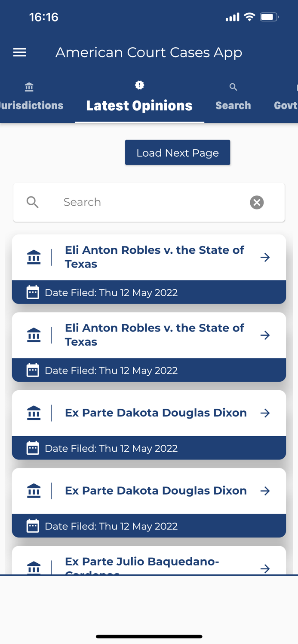Open Ex Parte Dakota Douglas Dixon via its arrow
298x644 pixels.
pyautogui.click(x=265, y=413)
